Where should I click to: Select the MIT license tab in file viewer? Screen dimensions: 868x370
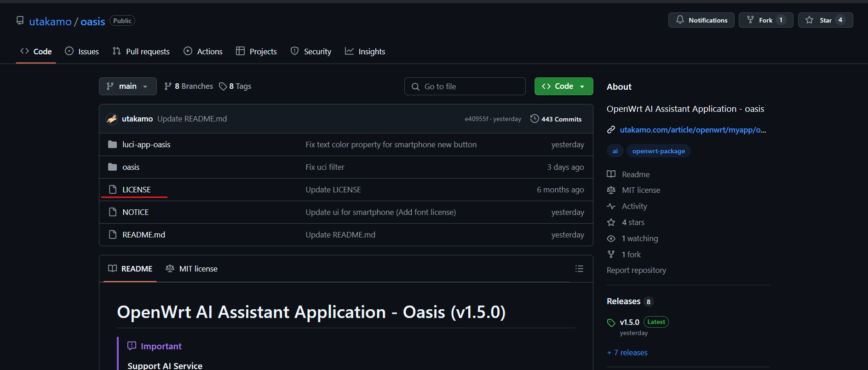click(x=192, y=269)
